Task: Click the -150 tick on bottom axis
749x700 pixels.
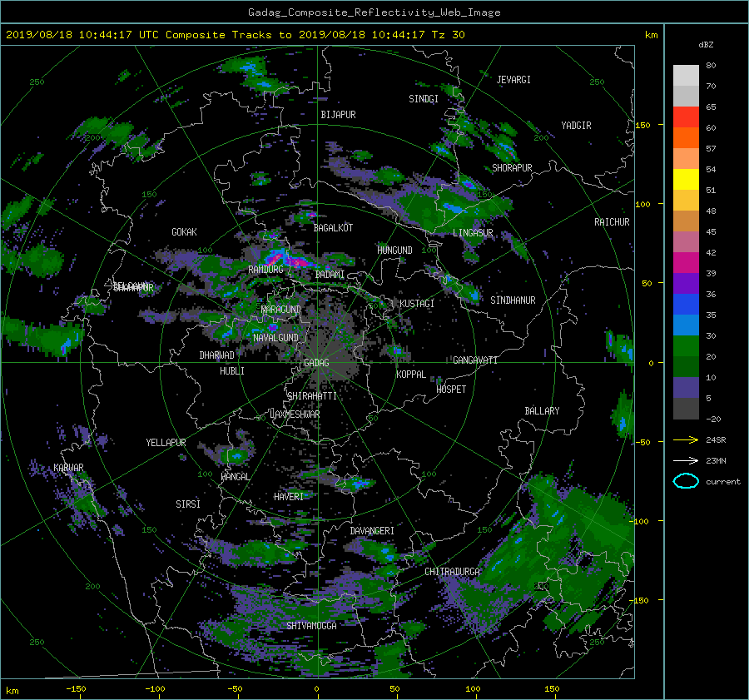Action: [76, 689]
